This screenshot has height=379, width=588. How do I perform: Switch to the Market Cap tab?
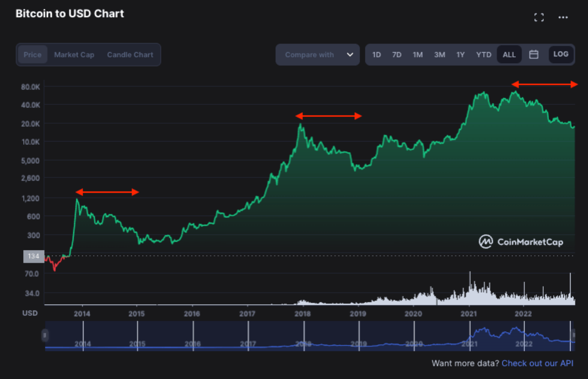tap(75, 54)
